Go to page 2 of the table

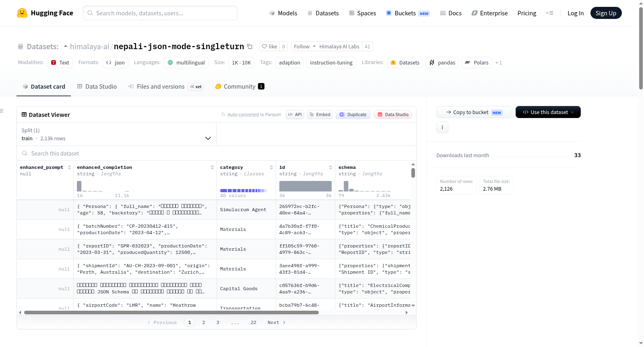(x=204, y=322)
